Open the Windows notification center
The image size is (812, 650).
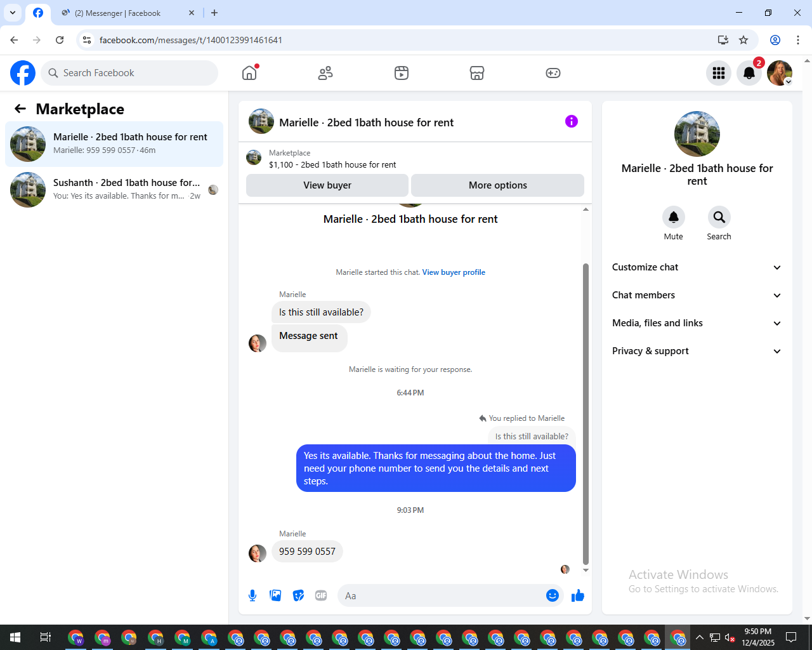[x=791, y=637]
